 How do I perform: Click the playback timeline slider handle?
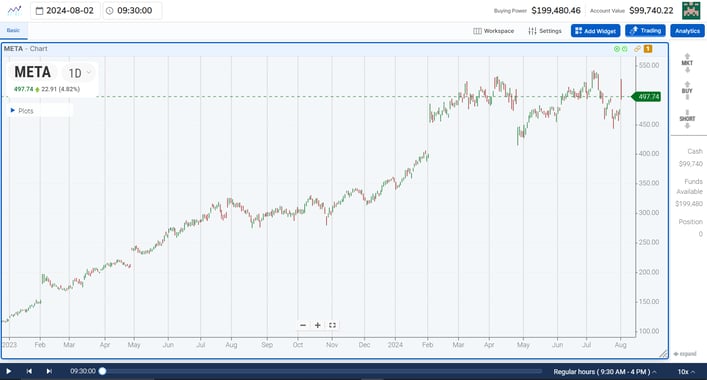102,371
